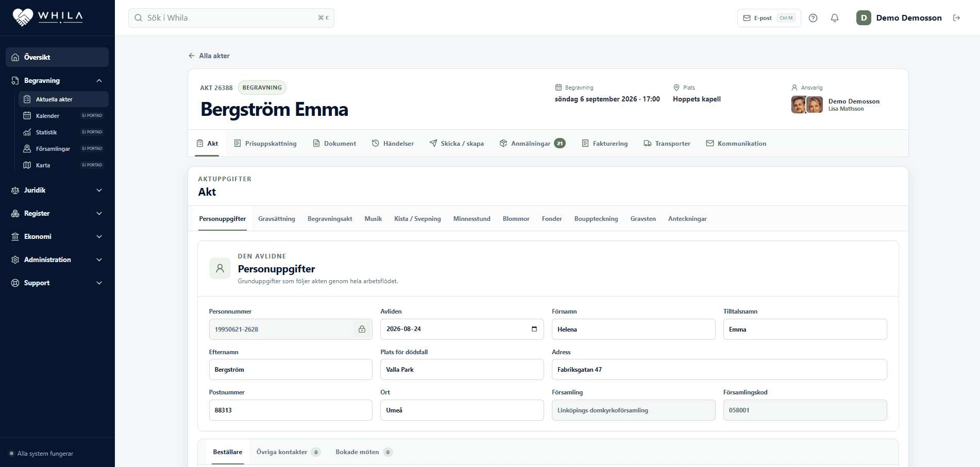Click the Whila logo
This screenshot has width=980, height=467.
48,18
